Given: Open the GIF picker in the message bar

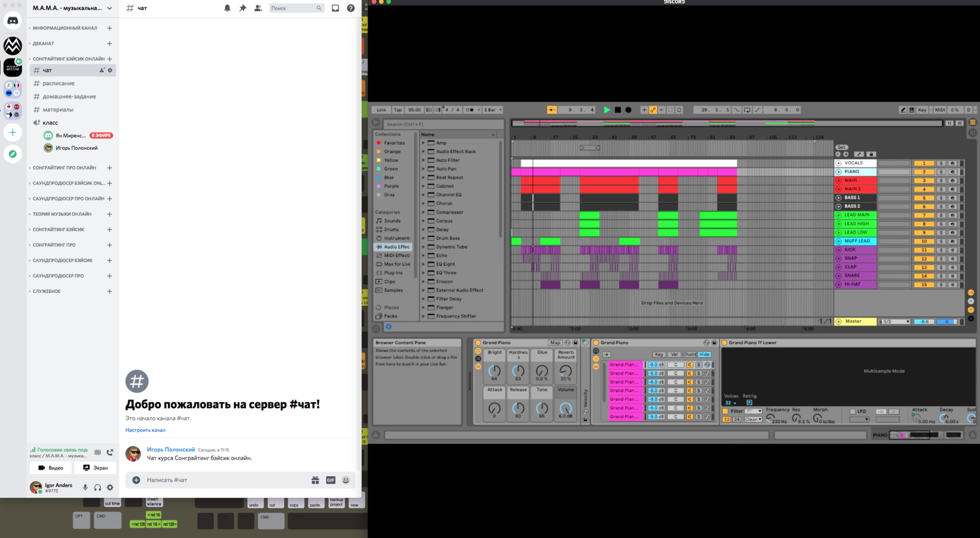Looking at the screenshot, I should (x=331, y=480).
